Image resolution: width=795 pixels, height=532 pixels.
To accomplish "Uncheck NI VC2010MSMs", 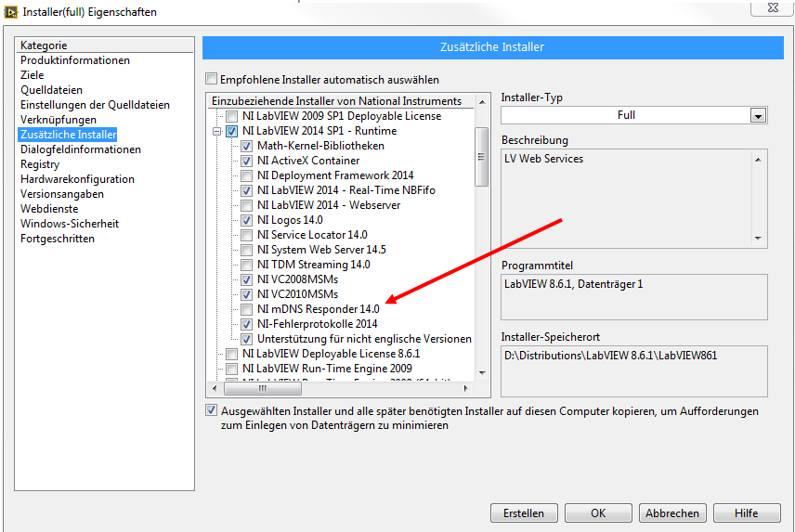I will pos(246,294).
